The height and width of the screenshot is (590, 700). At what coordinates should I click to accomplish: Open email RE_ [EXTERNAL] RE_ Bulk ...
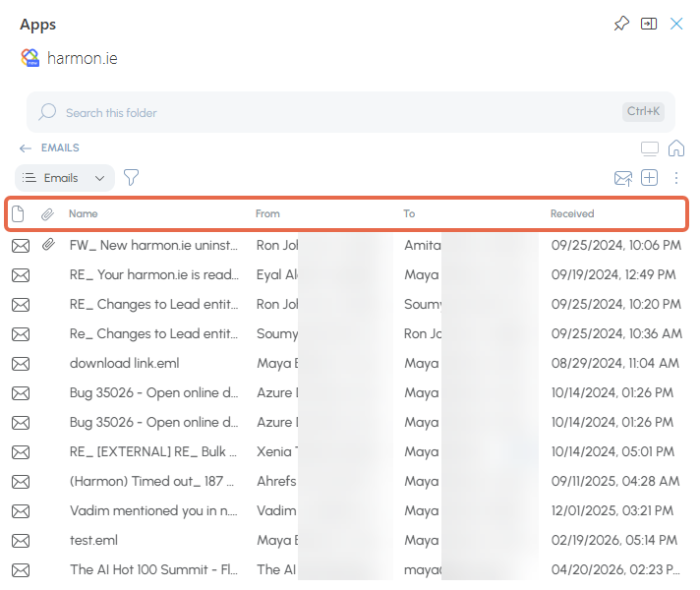pos(153,451)
